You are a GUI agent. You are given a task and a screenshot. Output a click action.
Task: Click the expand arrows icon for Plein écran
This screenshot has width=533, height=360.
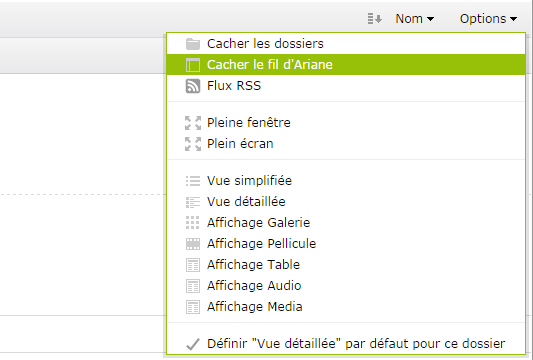193,144
